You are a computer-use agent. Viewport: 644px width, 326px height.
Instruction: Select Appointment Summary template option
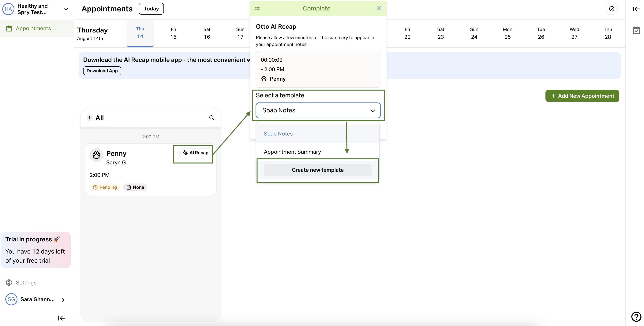(x=292, y=152)
